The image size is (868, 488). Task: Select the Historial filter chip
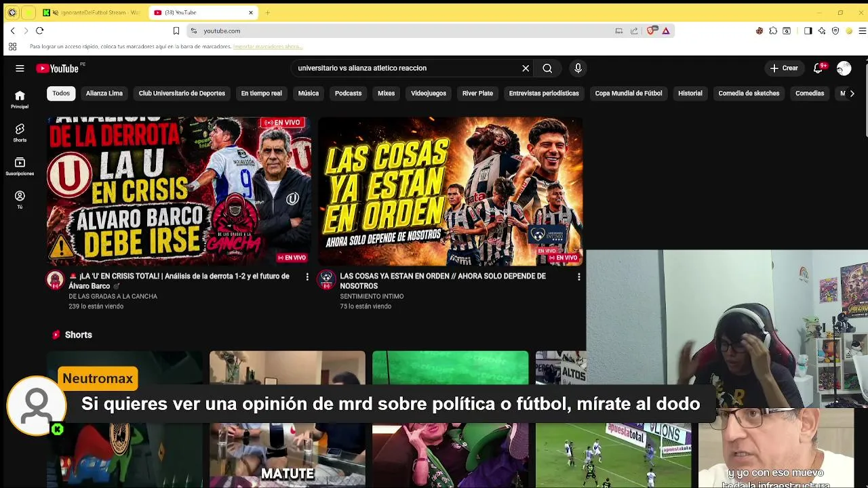[690, 94]
